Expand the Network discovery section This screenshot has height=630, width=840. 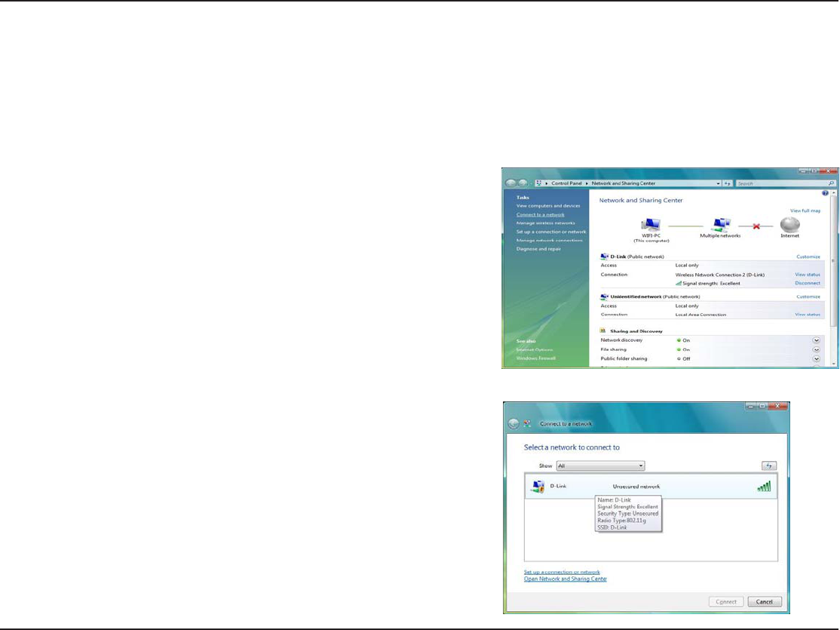tap(816, 340)
